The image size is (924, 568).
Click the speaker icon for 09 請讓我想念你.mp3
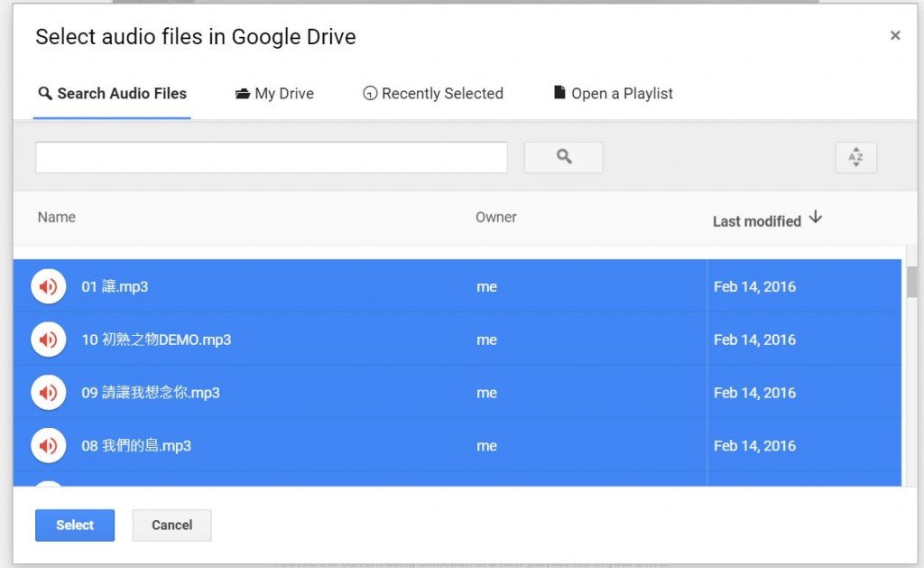pos(49,393)
